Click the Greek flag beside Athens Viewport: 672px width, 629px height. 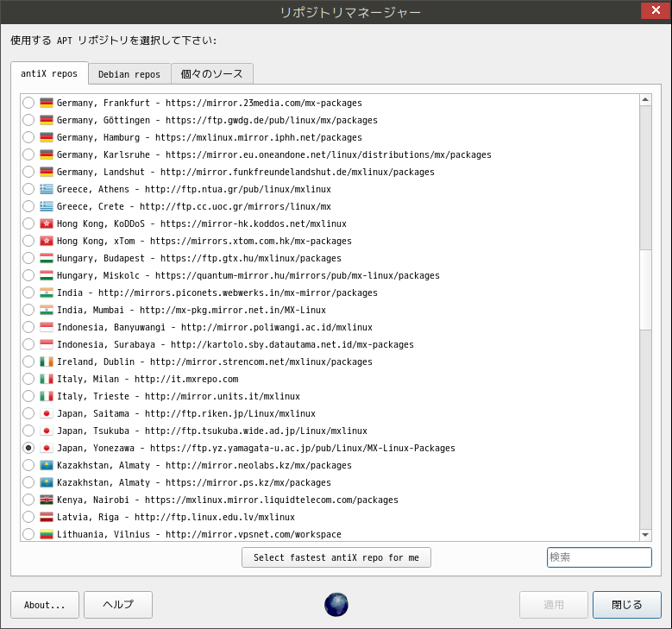(x=47, y=189)
